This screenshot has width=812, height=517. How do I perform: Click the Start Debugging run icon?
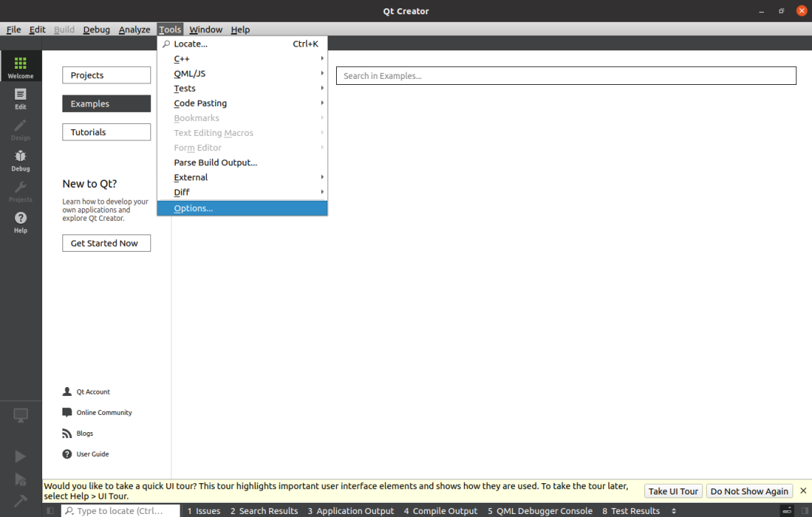tap(20, 479)
